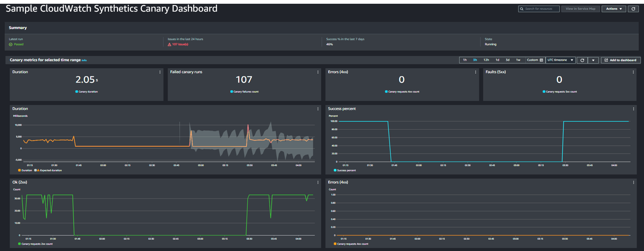The width and height of the screenshot is (644, 251).
Task: Select the 1h time range
Action: pyautogui.click(x=465, y=60)
